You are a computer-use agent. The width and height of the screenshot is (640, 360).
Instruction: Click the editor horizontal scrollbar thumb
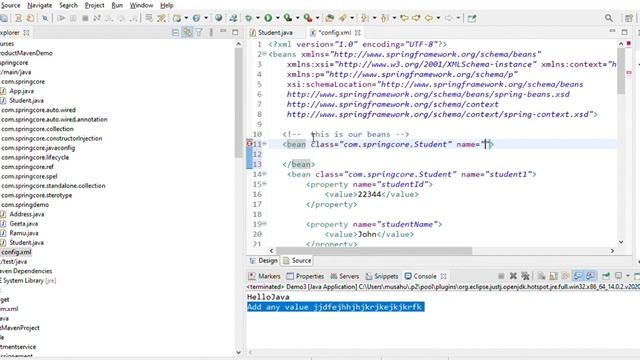[374, 251]
